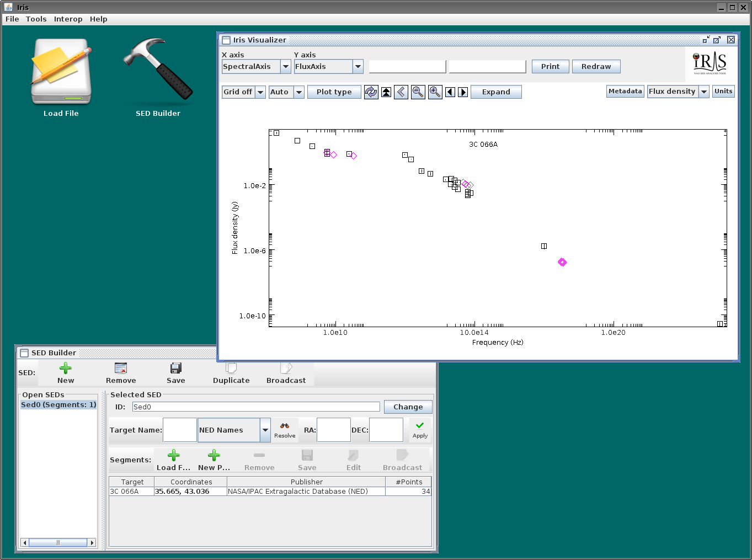Open the Load File desktop icon
The height and width of the screenshot is (560, 752).
[x=61, y=72]
